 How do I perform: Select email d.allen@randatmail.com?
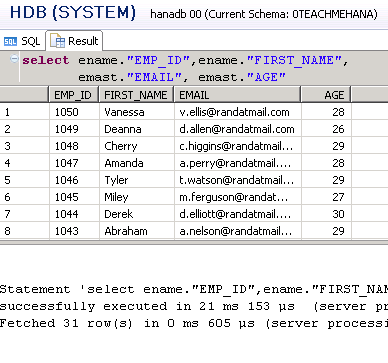238,129
